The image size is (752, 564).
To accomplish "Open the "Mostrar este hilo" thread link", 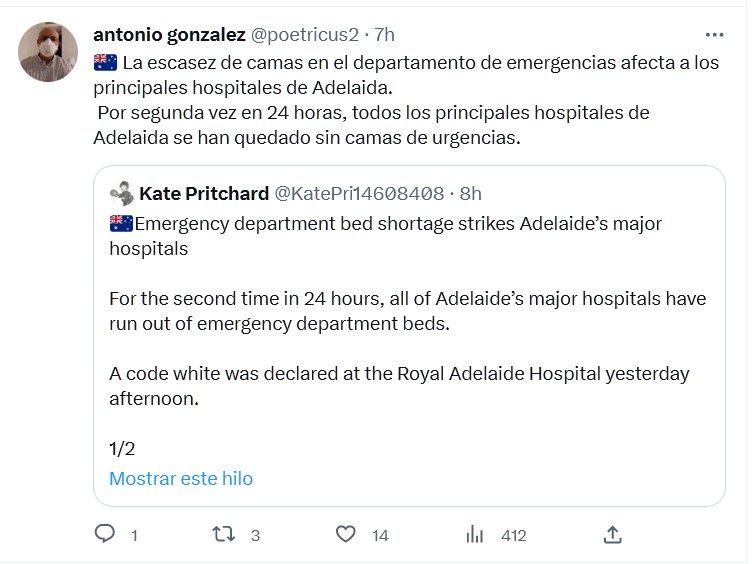I will click(181, 478).
